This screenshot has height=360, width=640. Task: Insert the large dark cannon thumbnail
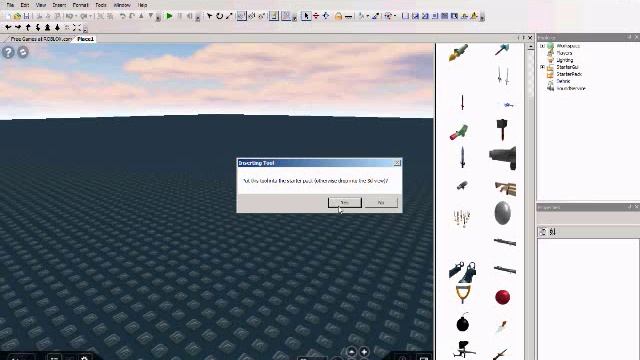(502, 158)
